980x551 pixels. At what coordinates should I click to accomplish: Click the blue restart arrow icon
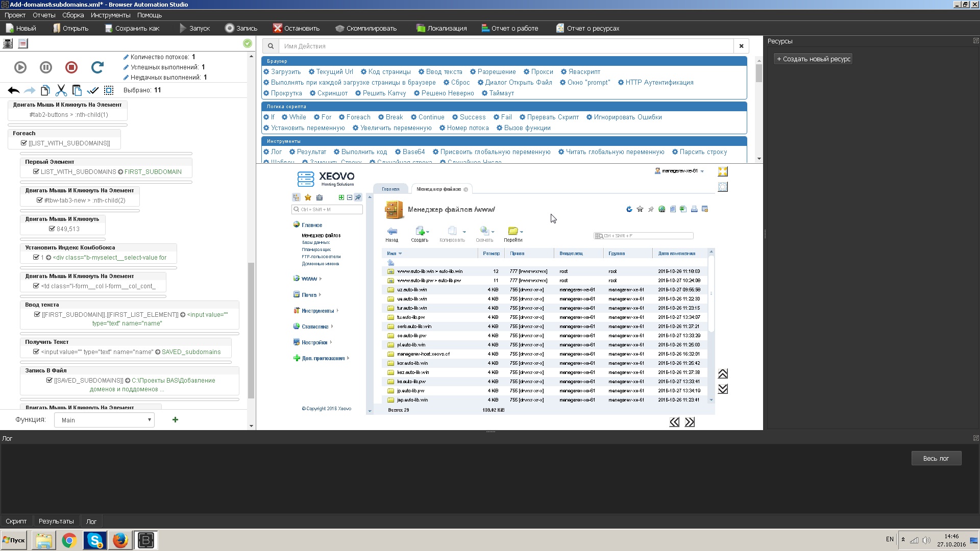click(97, 67)
